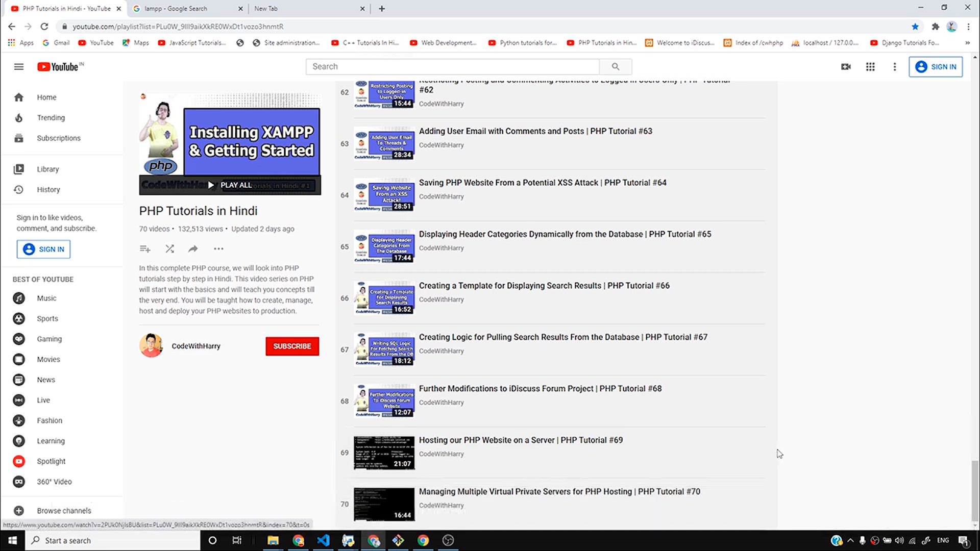Open the playlist more options ellipsis

[218, 249]
